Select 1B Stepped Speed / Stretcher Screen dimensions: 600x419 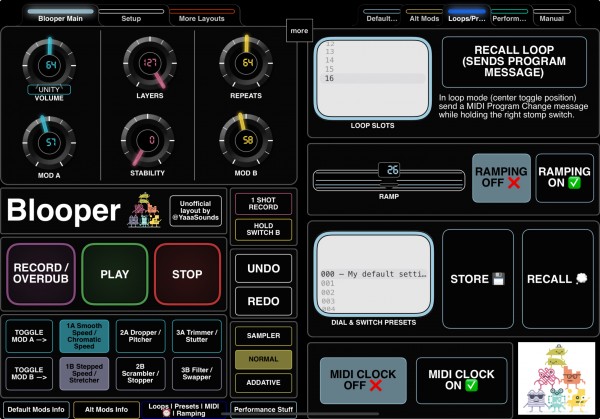click(x=84, y=373)
